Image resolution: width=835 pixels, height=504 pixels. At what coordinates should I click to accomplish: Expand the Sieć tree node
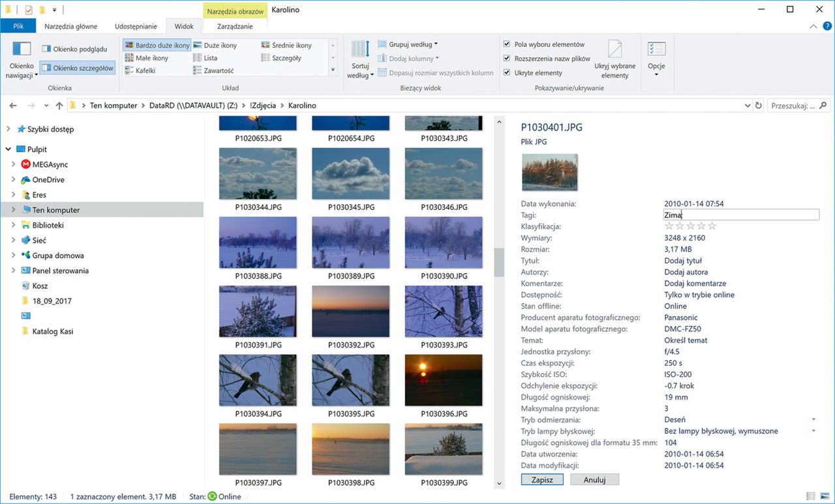(x=14, y=240)
